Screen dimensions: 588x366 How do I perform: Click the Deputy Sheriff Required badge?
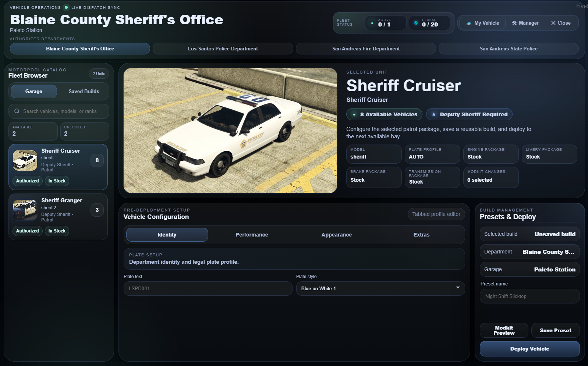(469, 114)
